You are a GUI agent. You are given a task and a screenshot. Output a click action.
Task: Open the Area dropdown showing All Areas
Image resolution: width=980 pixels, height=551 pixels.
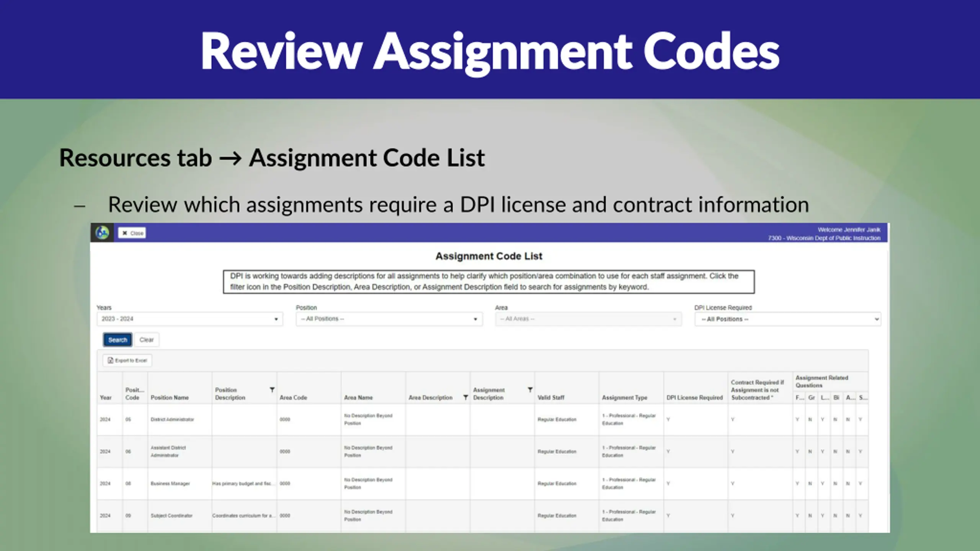point(588,319)
